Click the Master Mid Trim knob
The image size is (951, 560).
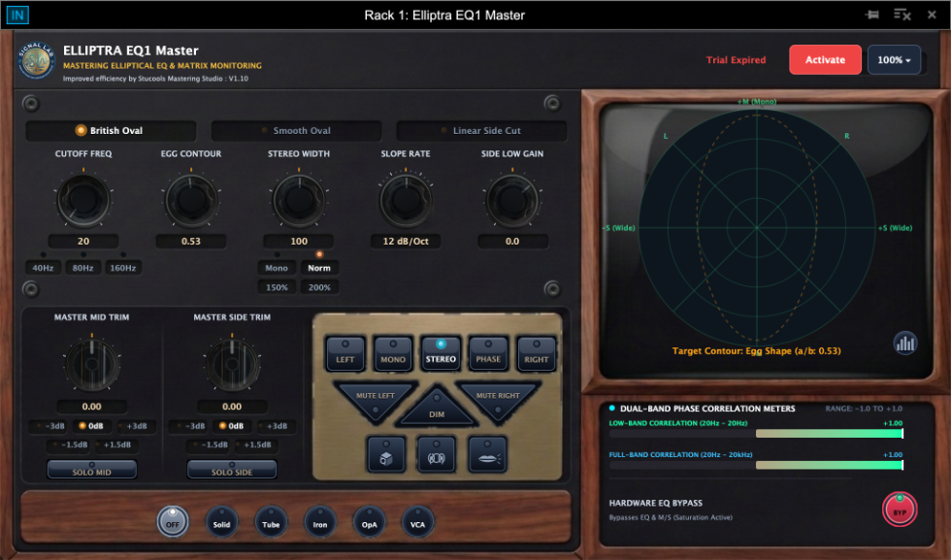click(92, 365)
